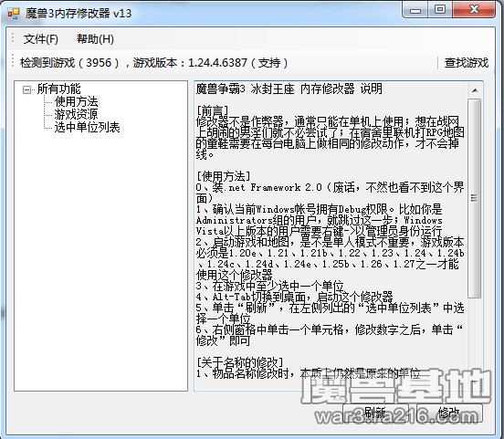Screen dimensions: 504x439
Task: Select the 所有功能 root tree item
Action: point(58,89)
